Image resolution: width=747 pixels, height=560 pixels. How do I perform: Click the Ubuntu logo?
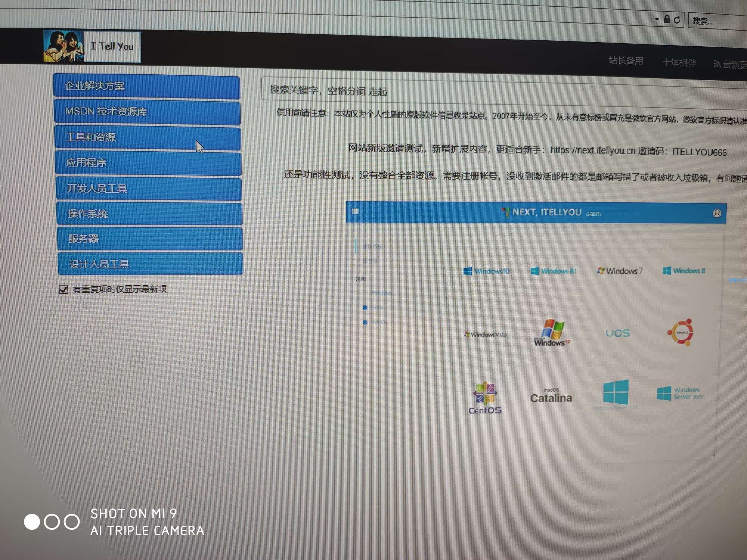681,332
